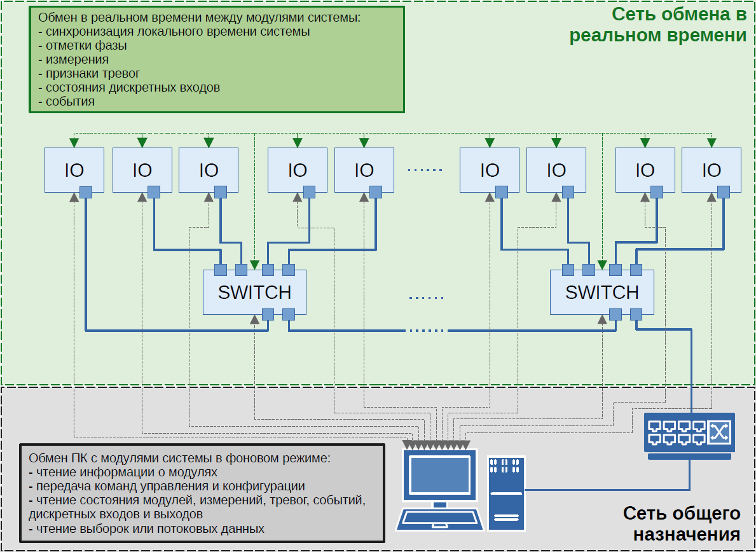Select the left SWITCH block
The image size is (756, 552).
point(254,292)
